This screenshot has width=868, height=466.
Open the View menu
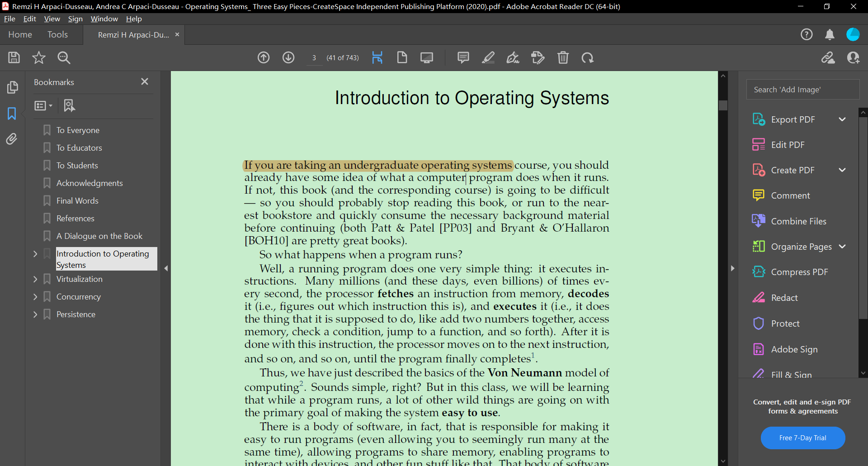coord(52,19)
